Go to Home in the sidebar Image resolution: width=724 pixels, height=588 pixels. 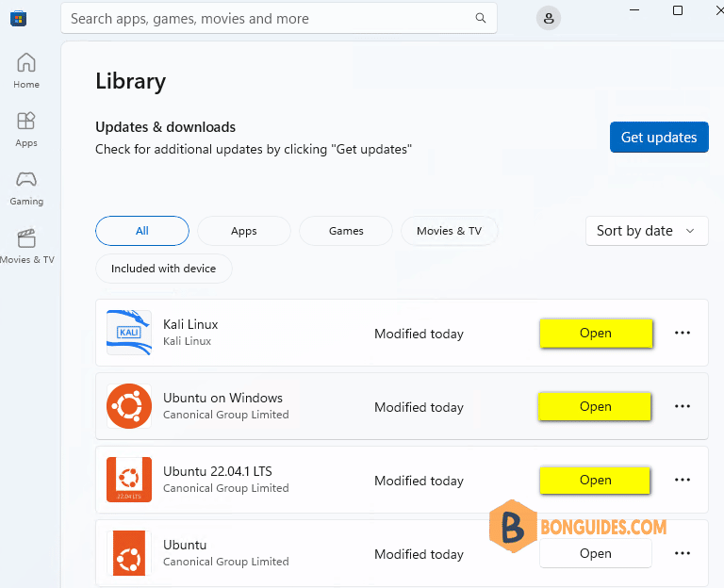26,71
